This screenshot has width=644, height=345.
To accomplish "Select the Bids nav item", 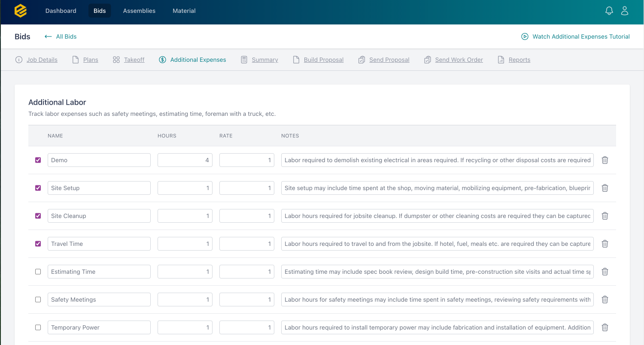I will (x=100, y=11).
